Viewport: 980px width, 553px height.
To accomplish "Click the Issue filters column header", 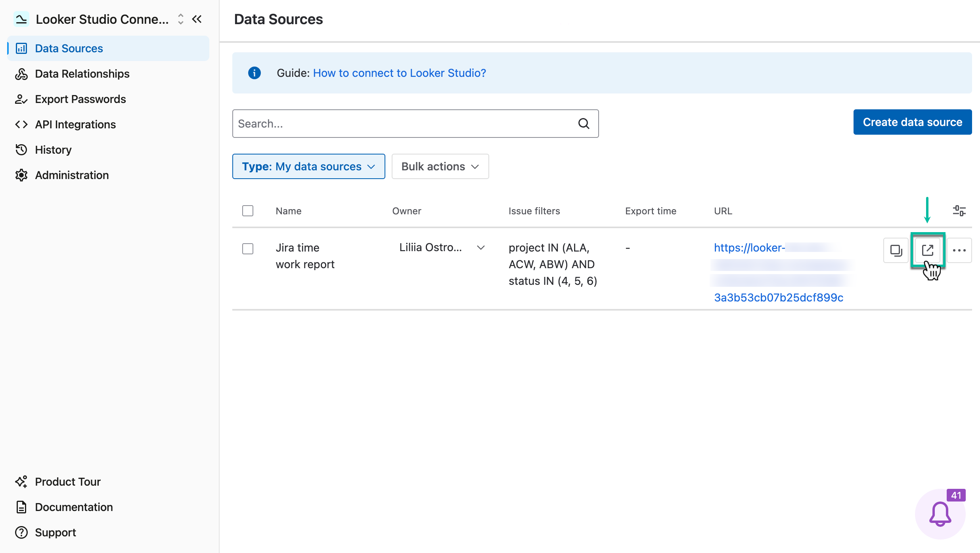I will click(534, 211).
